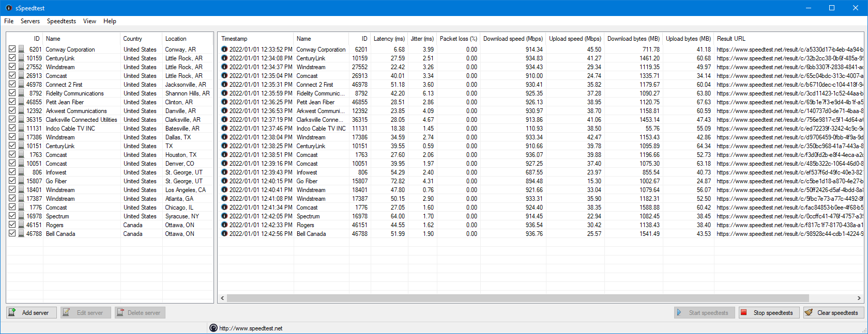This screenshot has height=334, width=868.
Task: Click the Stop speedtests button
Action: 769,313
